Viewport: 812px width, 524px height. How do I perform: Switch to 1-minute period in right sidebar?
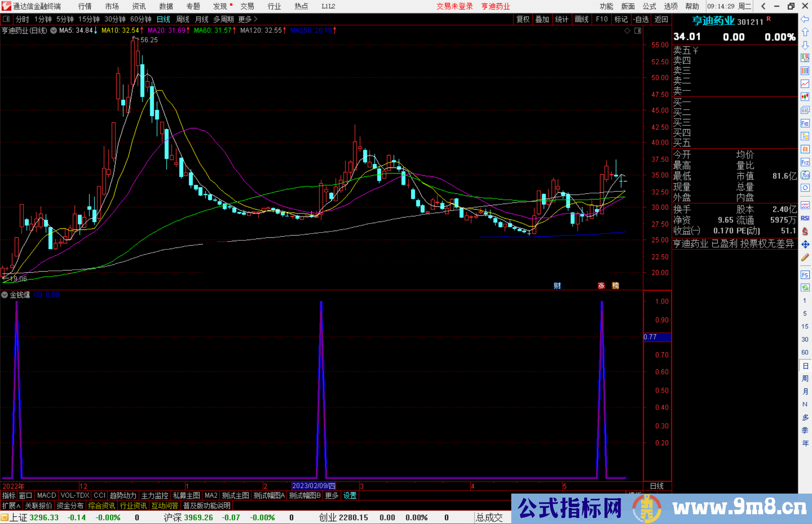[804, 301]
